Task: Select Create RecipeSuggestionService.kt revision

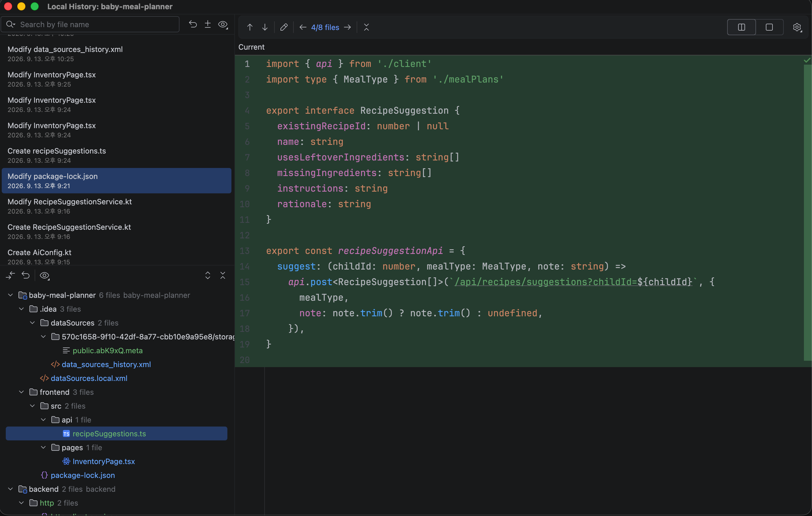Action: pos(116,231)
